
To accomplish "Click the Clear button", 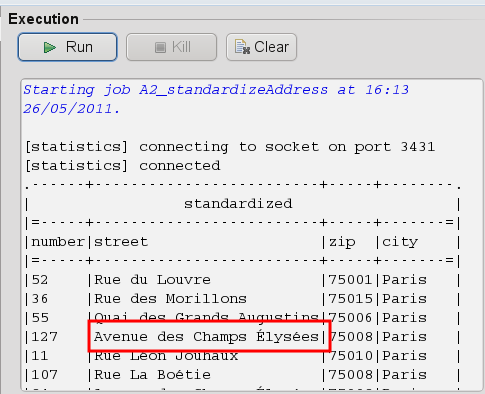I will click(261, 47).
